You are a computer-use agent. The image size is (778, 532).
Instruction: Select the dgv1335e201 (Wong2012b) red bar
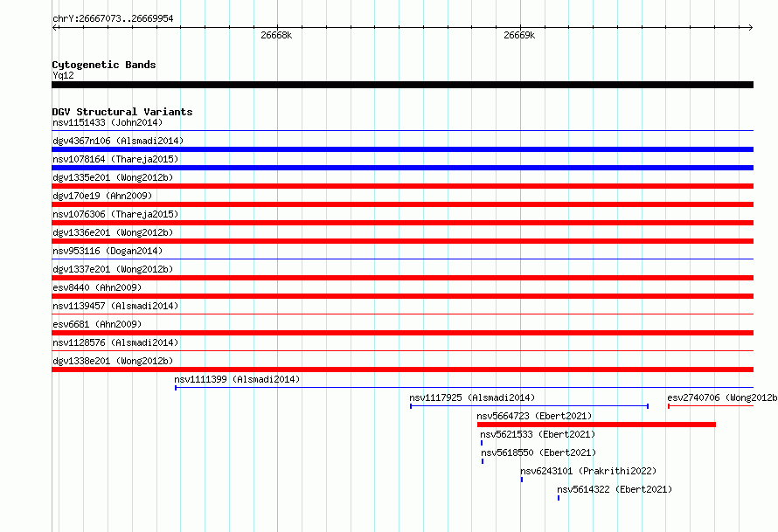tap(402, 186)
